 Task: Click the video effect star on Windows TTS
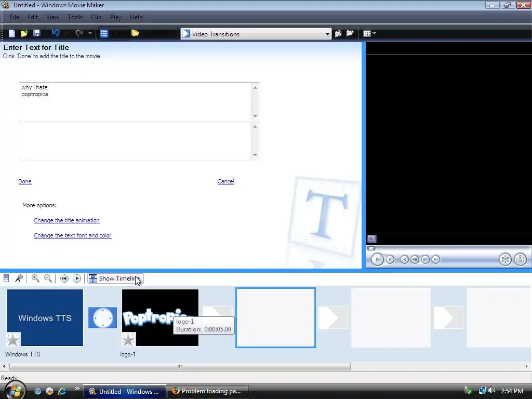tap(13, 340)
